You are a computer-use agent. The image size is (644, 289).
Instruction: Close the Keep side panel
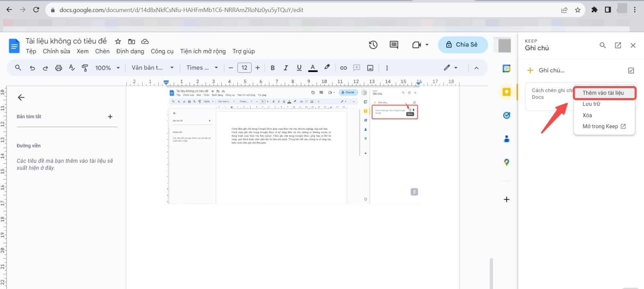click(633, 45)
